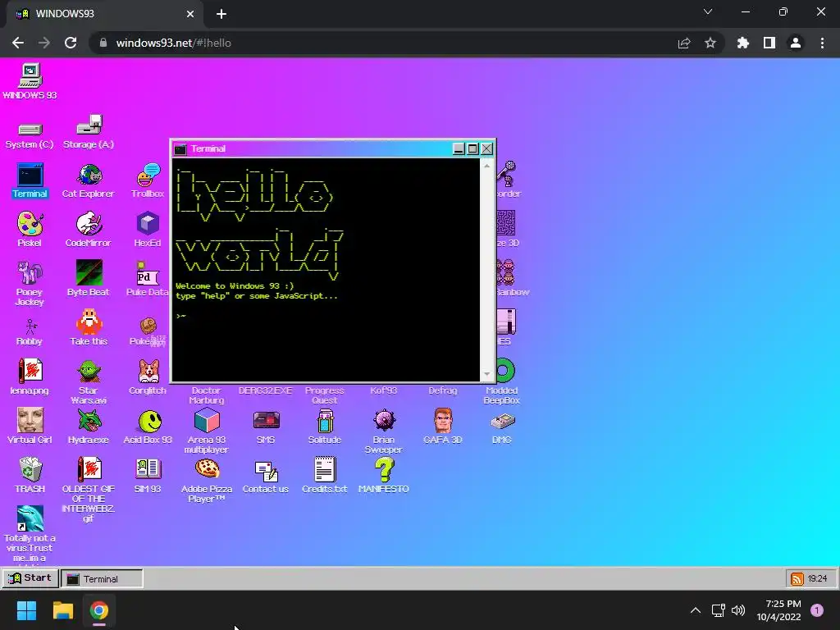The height and width of the screenshot is (630, 840).
Task: Open the Chrome profile avatar icon
Action: (796, 43)
